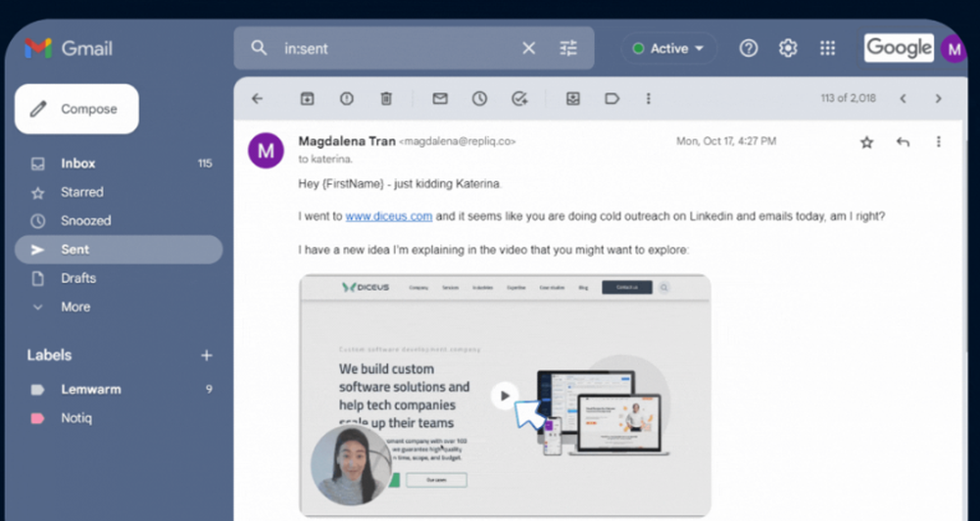This screenshot has width=980, height=521.
Task: Reply to Magdalena's message
Action: (903, 142)
